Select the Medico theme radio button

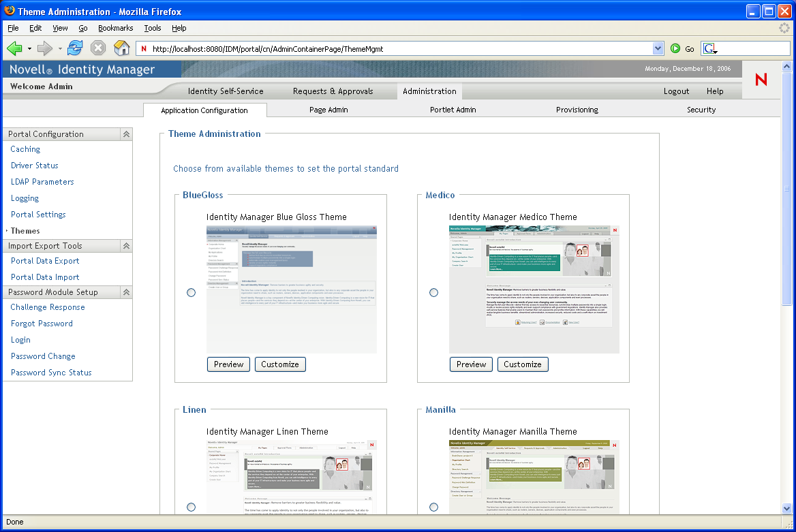coord(433,292)
